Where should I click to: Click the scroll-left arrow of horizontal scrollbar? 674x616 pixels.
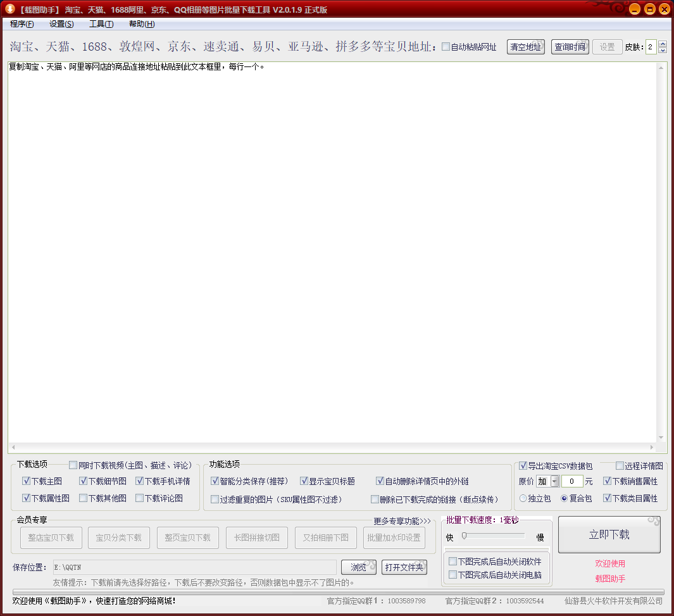tap(13, 447)
